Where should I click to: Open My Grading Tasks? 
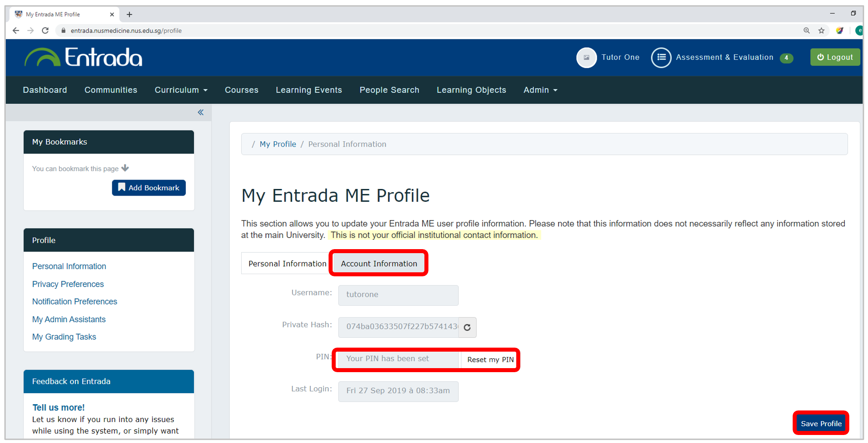point(64,337)
